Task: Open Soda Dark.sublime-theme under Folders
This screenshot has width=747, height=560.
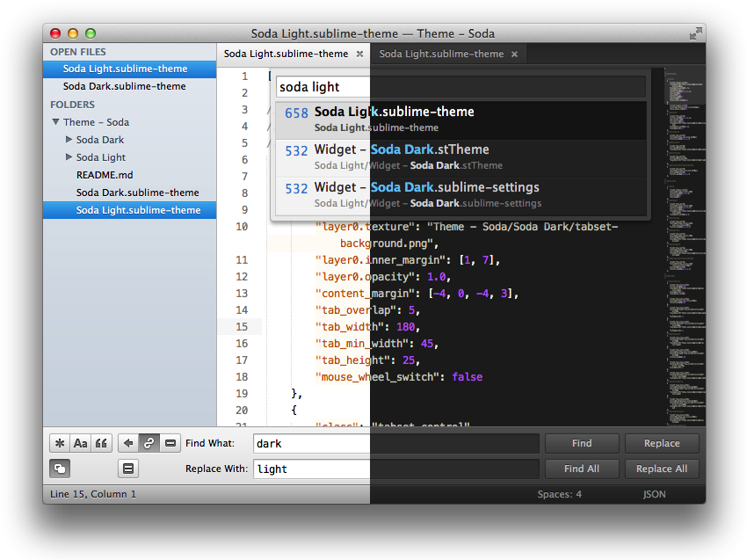Action: pyautogui.click(x=138, y=193)
